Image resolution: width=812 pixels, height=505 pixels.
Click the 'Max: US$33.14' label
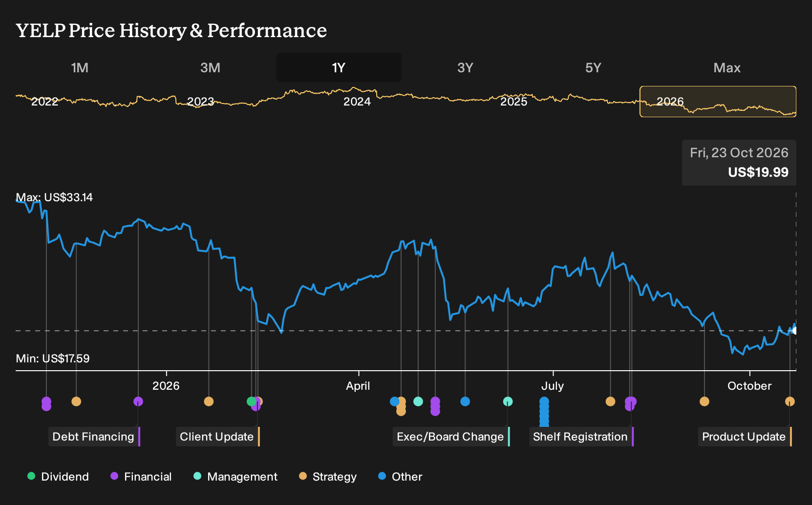(54, 197)
